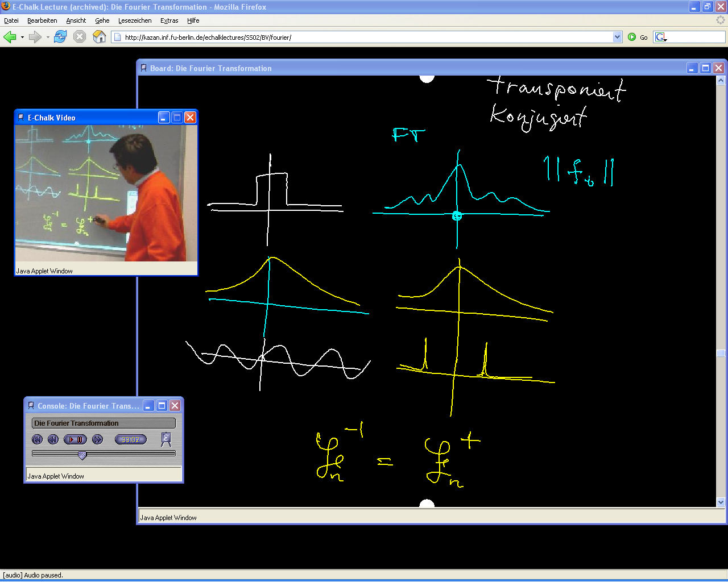Image resolution: width=728 pixels, height=582 pixels.
Task: Open the Google search engine selector
Action: coord(661,37)
